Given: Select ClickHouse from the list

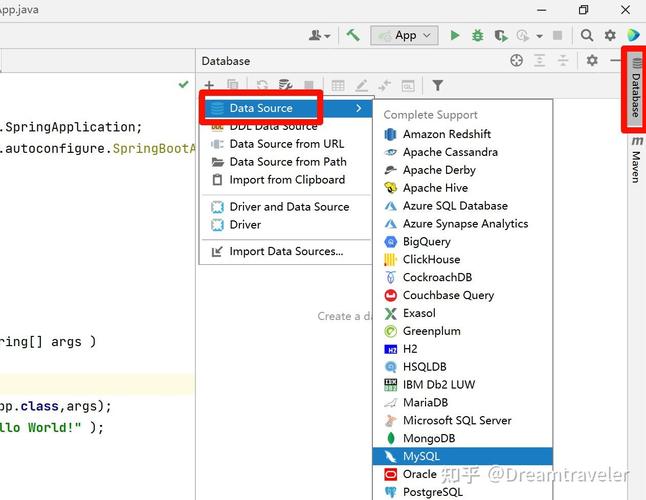Looking at the screenshot, I should 462,259.
